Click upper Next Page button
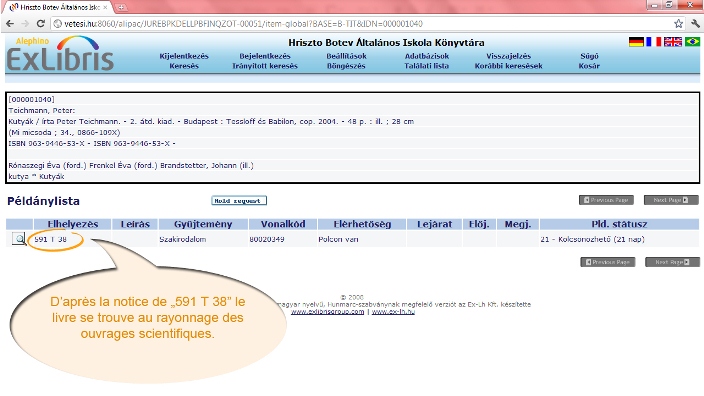The height and width of the screenshot is (396, 704). coord(671,200)
